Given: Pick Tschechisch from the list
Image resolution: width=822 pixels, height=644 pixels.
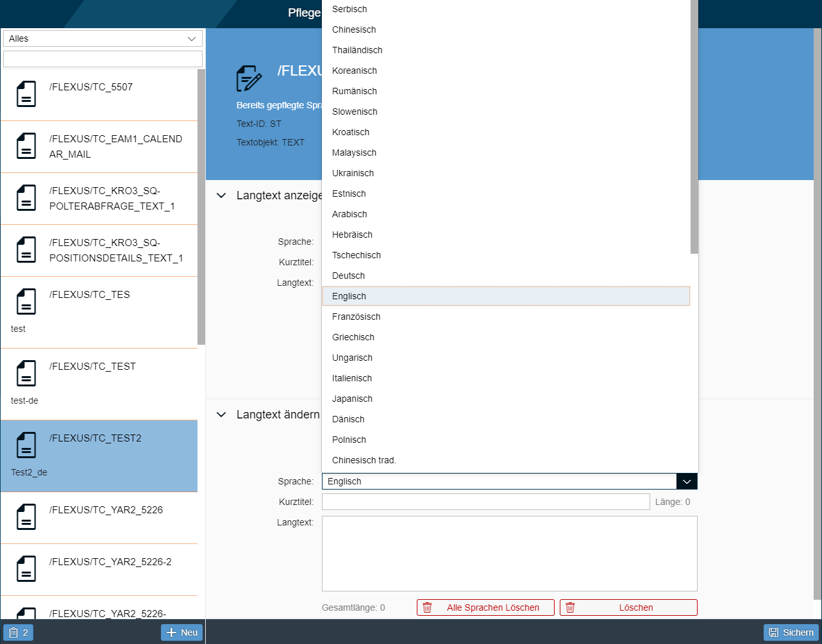Looking at the screenshot, I should pos(506,255).
